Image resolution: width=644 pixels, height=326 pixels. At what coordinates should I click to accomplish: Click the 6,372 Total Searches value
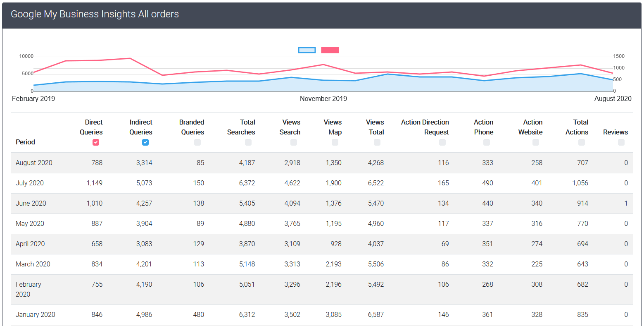click(x=247, y=183)
